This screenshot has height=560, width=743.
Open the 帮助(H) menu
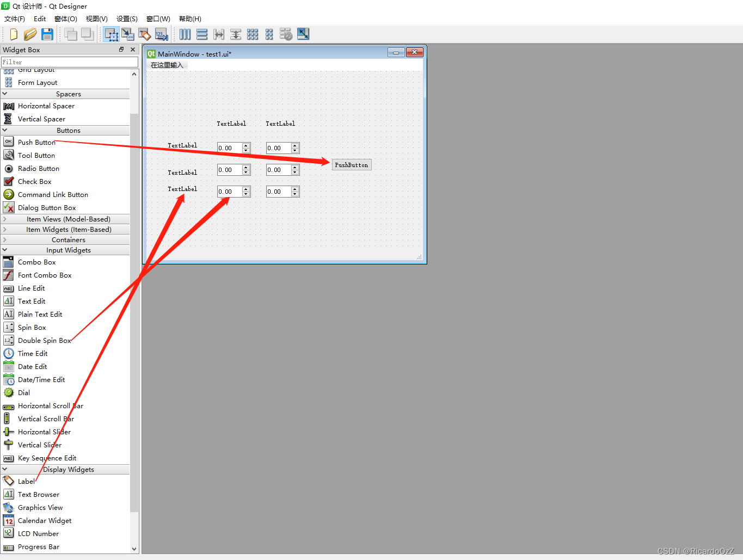coord(190,19)
